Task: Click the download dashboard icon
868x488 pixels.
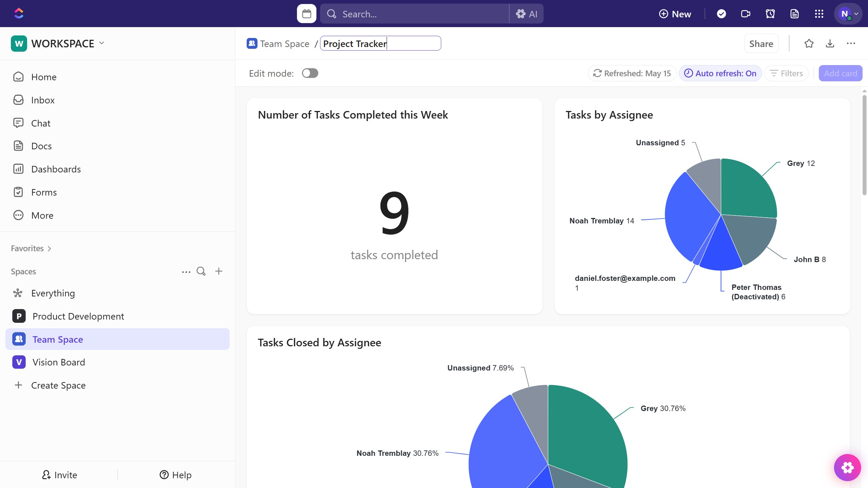Action: click(x=830, y=43)
